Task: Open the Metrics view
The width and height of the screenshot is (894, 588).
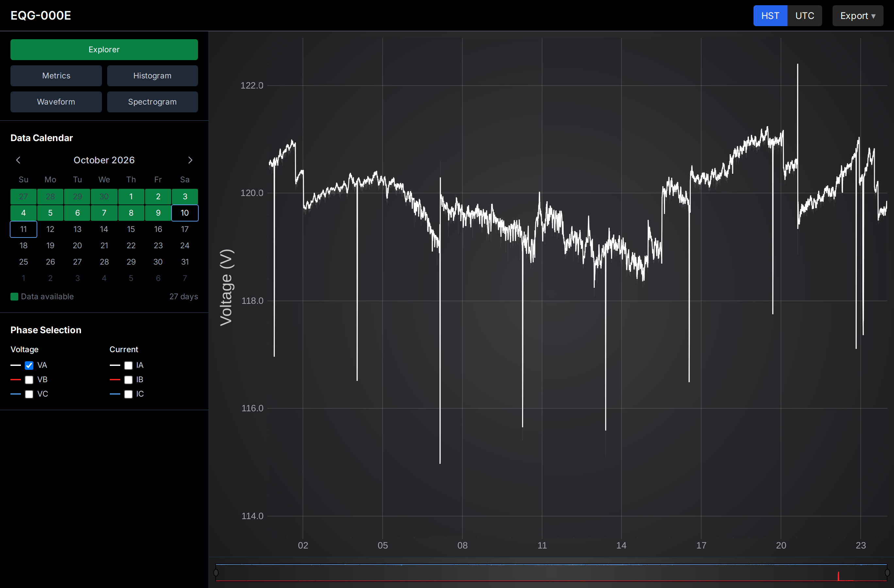Action: pyautogui.click(x=56, y=76)
